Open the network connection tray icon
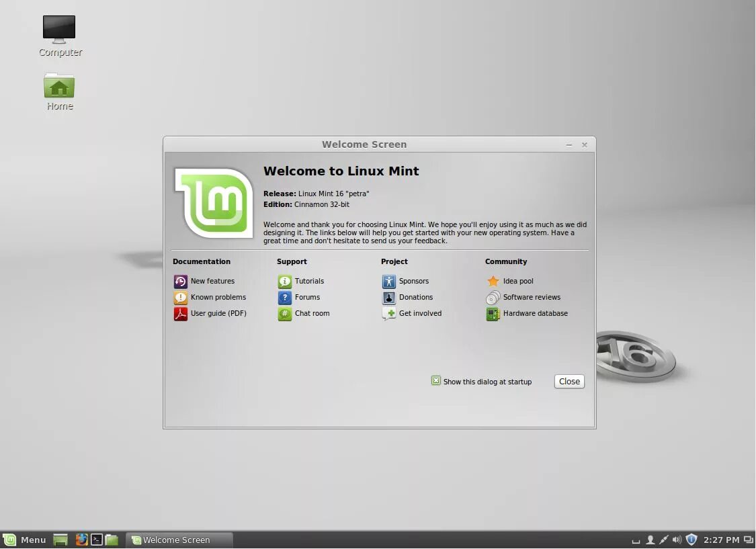Viewport: 756px width, 549px height. click(663, 540)
